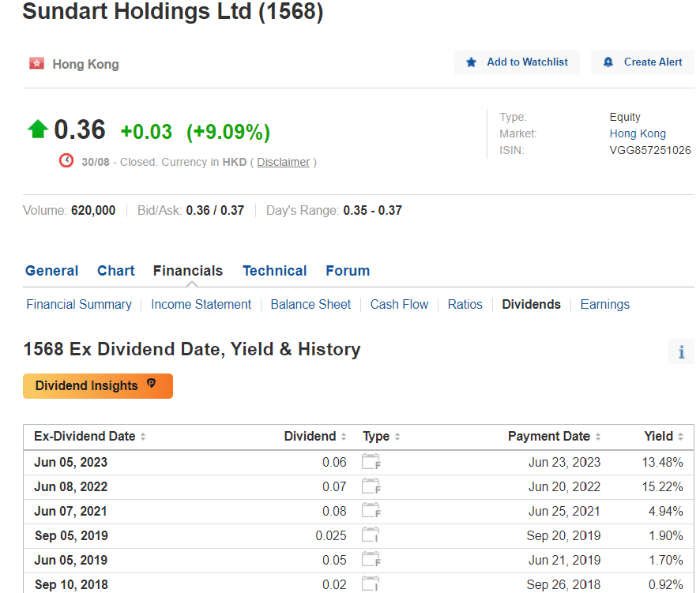Open the Income Statement section
The image size is (700, 593).
point(201,304)
